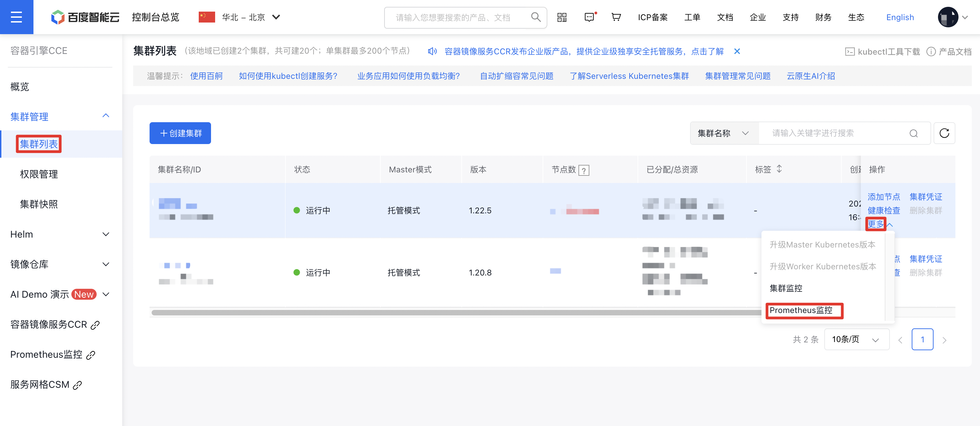
Task: Sort by the 标签 column
Action: [779, 169]
